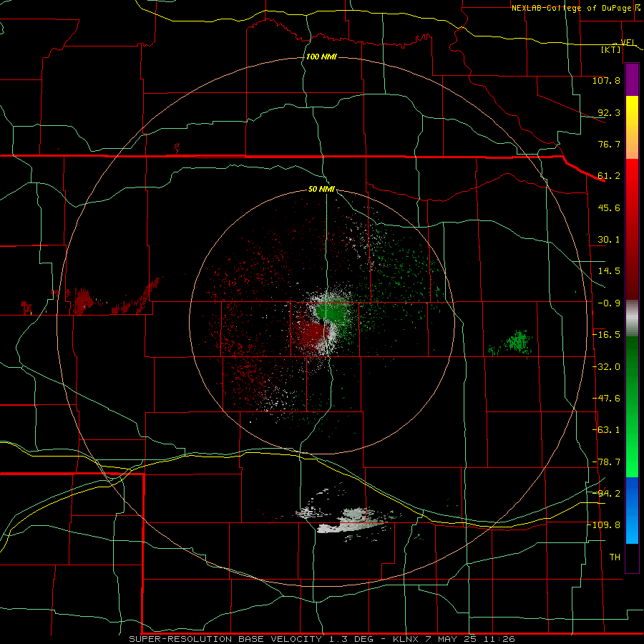Select the -109.8 legend value
The width and height of the screenshot is (644, 644).
click(604, 525)
